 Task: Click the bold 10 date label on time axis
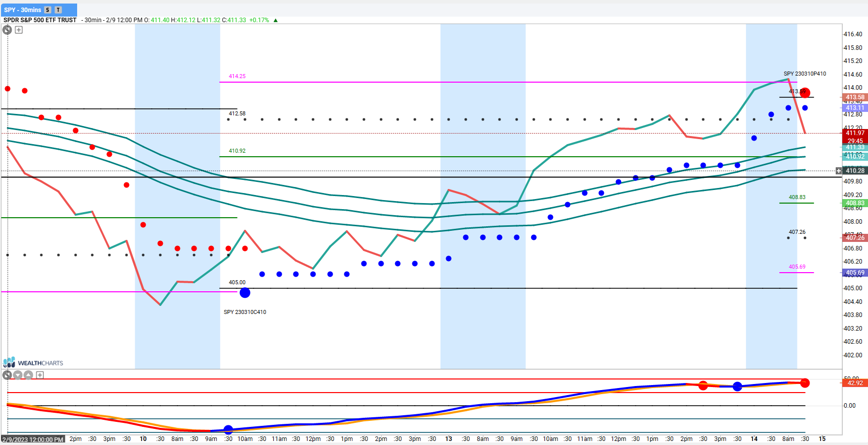tap(143, 439)
